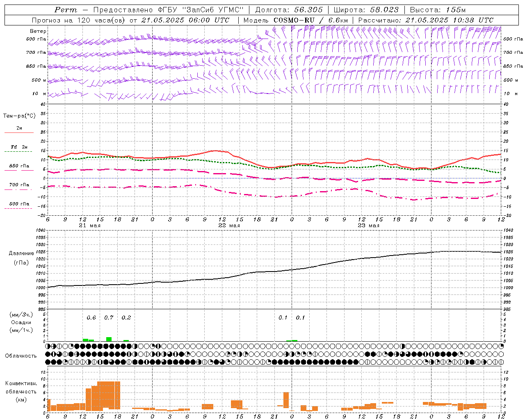Click the 2м temperature legend label

tap(19, 128)
